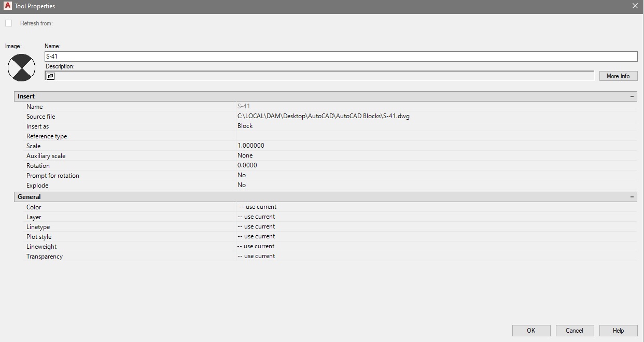Click the small icon in Description field
Screen dimensions: 644x342
click(x=50, y=76)
